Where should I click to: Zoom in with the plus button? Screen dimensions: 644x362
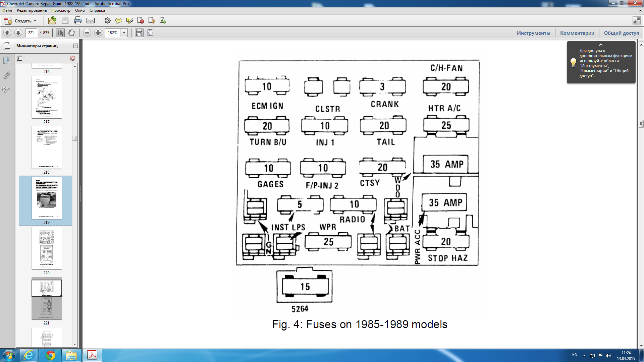coord(98,33)
